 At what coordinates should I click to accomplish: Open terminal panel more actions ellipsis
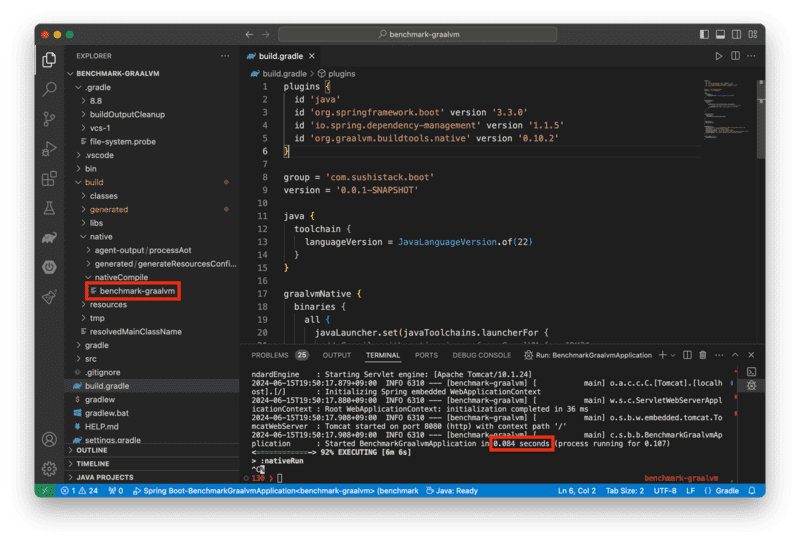click(719, 355)
